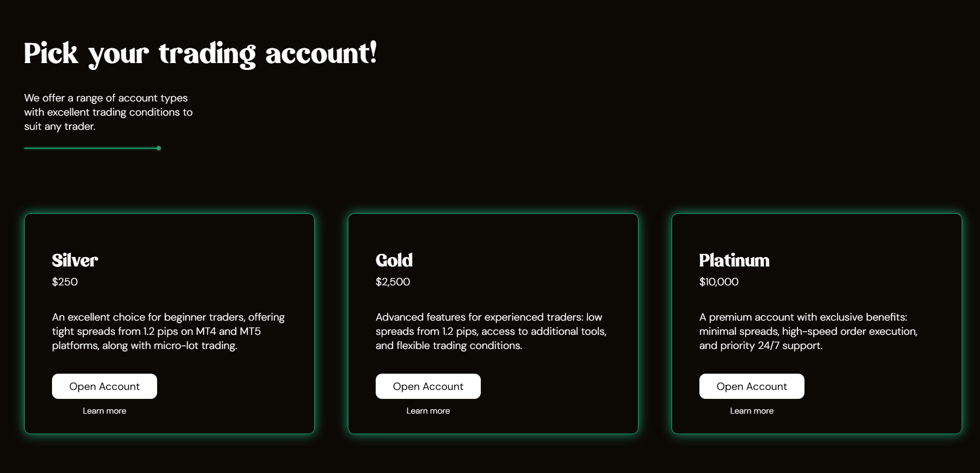Open a Silver trading account
The width and height of the screenshot is (980, 473).
tap(104, 386)
